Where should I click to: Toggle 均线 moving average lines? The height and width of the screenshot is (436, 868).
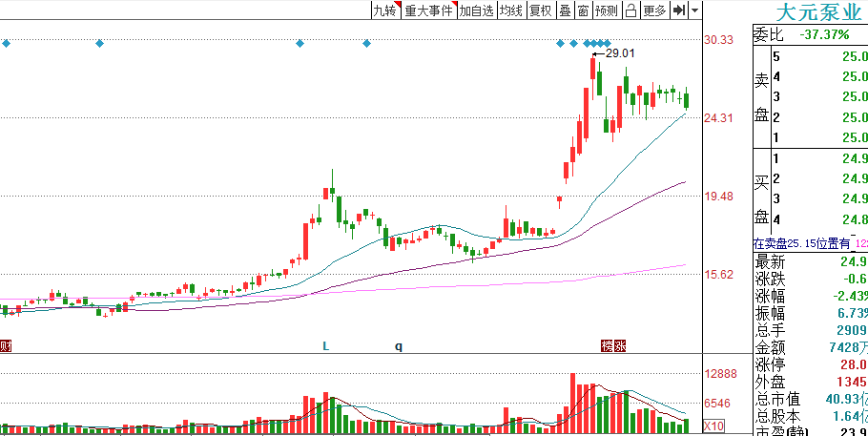pos(511,10)
